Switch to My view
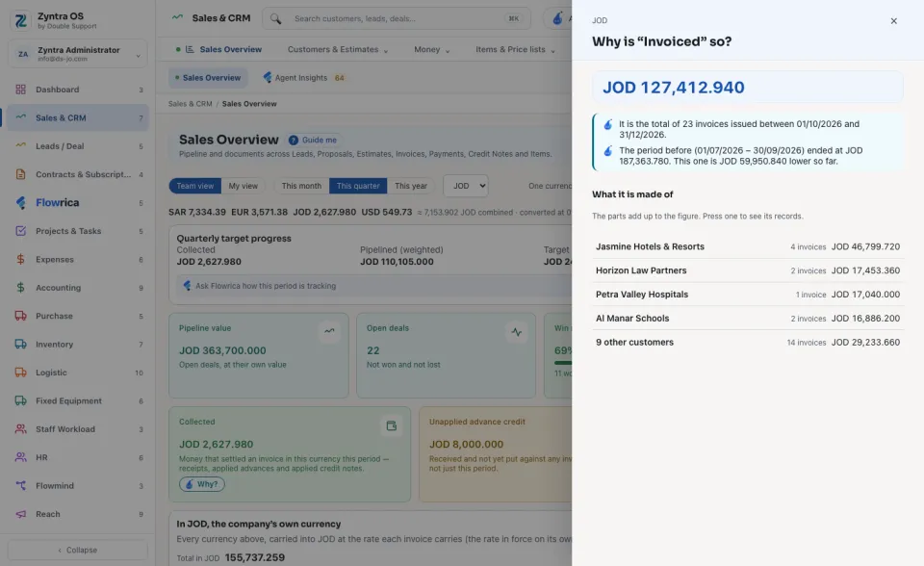 pyautogui.click(x=243, y=186)
